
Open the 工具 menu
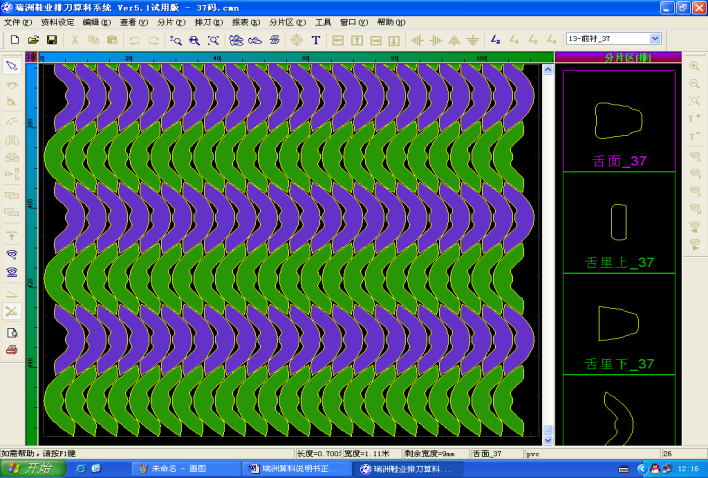click(x=323, y=22)
